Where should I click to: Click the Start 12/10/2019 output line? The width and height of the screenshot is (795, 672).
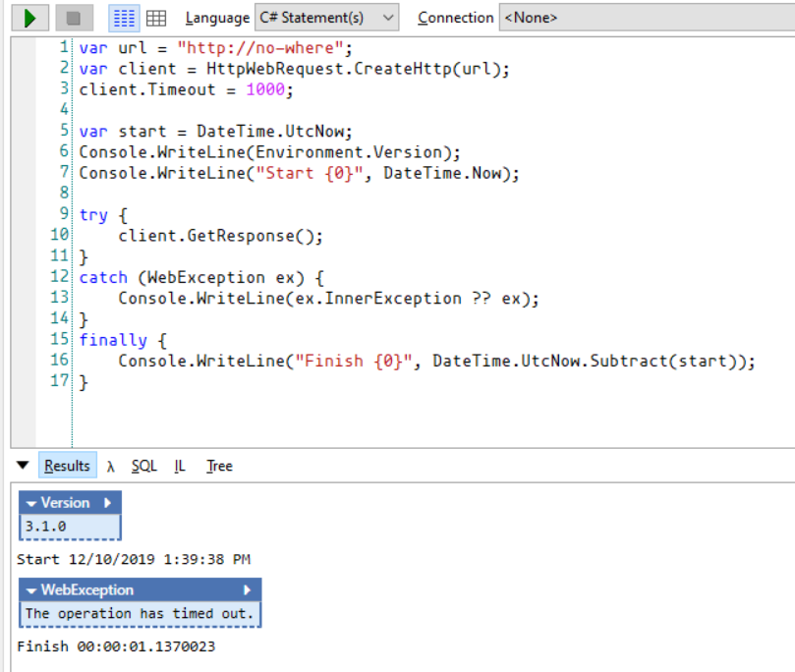pyautogui.click(x=134, y=559)
